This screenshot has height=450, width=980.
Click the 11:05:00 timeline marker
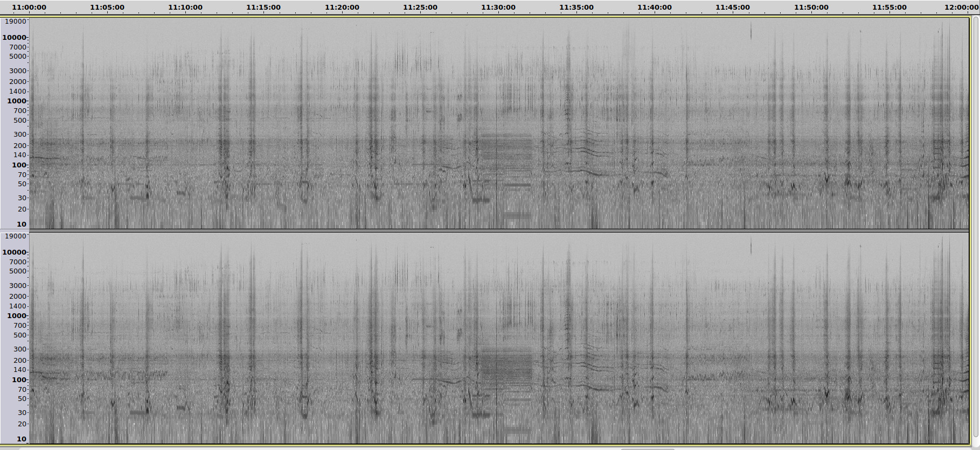(x=107, y=8)
